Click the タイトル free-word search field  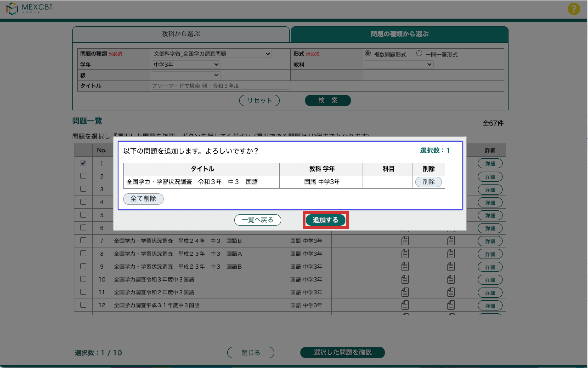220,86
